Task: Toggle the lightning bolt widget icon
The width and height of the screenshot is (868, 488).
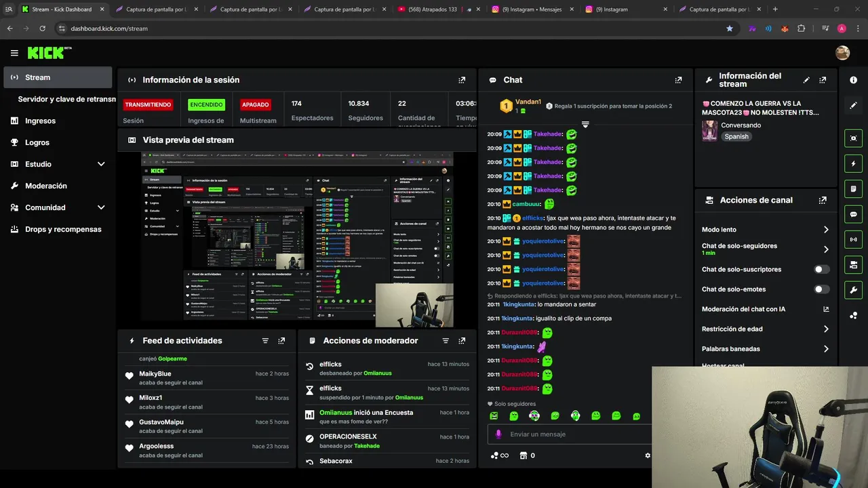Action: (x=853, y=163)
